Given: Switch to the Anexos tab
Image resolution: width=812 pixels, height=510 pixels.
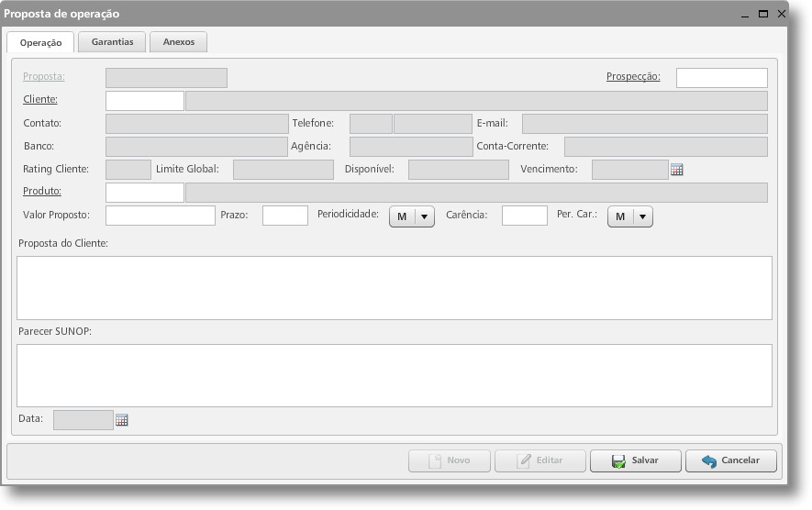Looking at the screenshot, I should 179,42.
